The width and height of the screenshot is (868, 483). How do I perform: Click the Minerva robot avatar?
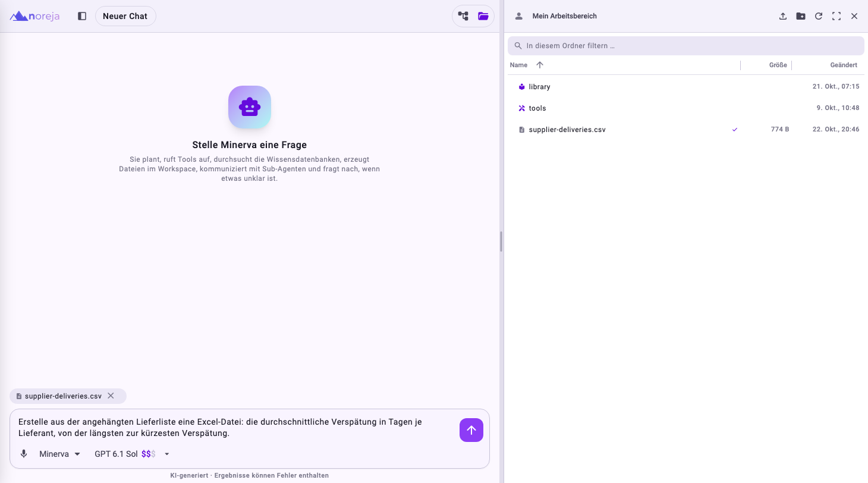coord(250,107)
